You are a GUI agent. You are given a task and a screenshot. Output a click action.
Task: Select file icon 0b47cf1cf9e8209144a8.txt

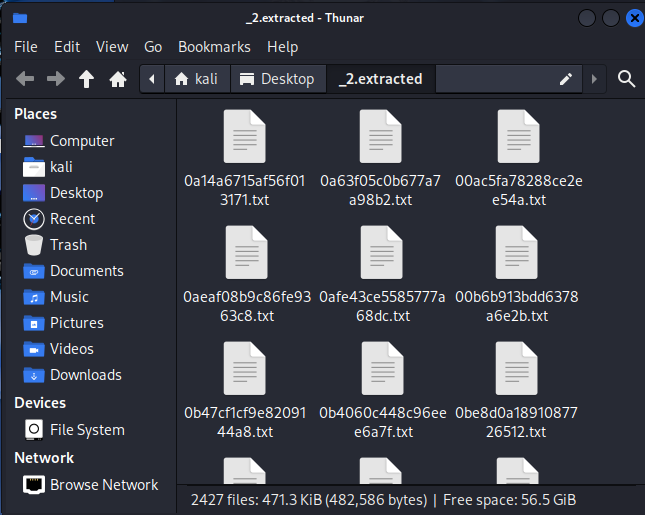[x=245, y=368]
